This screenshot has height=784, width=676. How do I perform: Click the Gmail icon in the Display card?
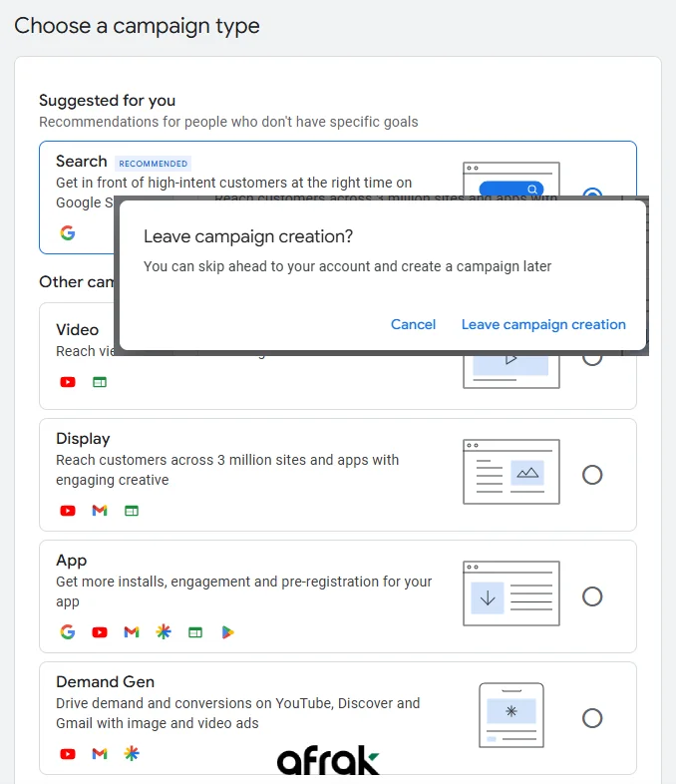[100, 511]
